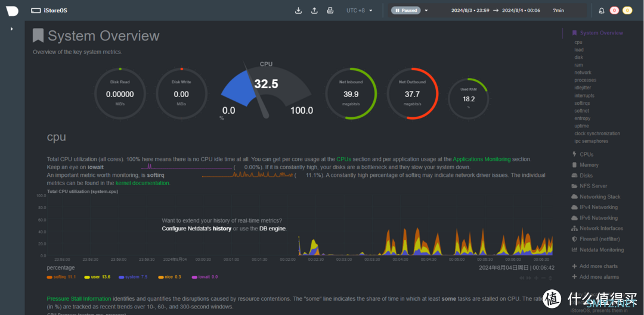
Task: Expand the left sidebar with the chevron
Action: pos(11,29)
